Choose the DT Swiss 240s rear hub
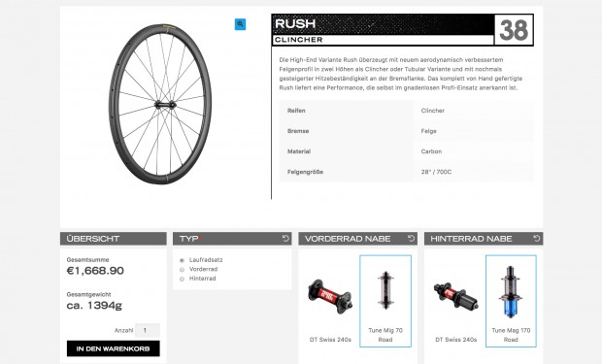This screenshot has height=364, width=602. pos(455,302)
